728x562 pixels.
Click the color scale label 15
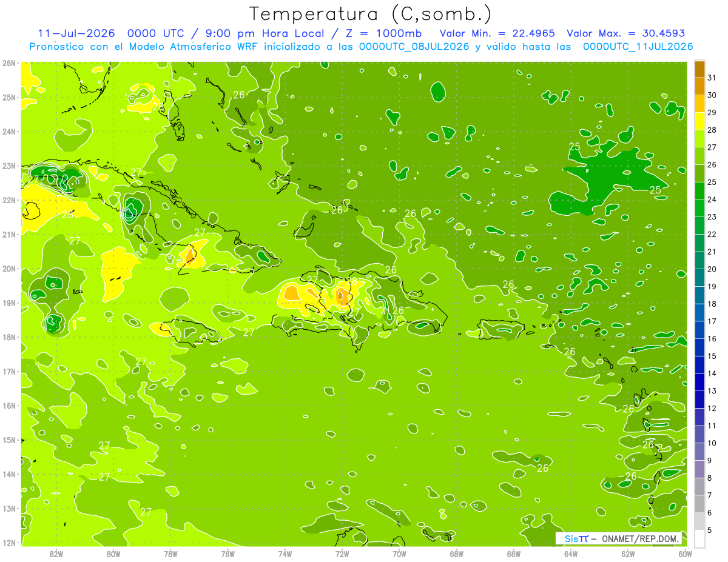click(712, 356)
